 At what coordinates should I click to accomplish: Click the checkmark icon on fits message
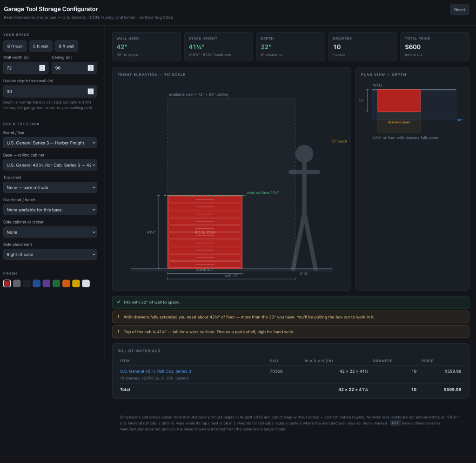[x=119, y=302]
